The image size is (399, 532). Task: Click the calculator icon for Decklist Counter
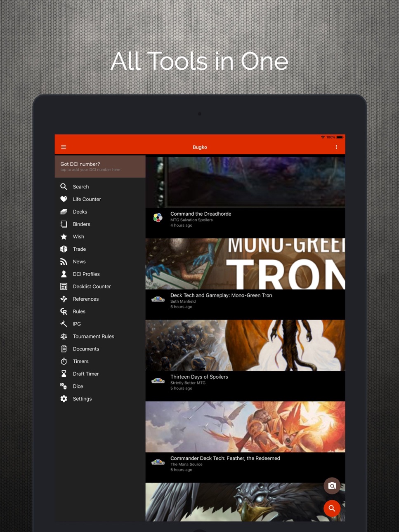(64, 286)
